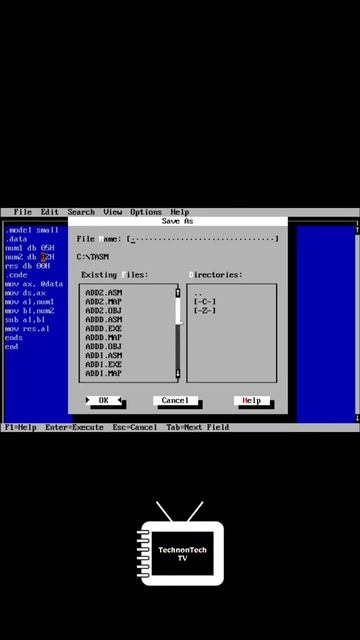Click Esc=Cancel in the status bar
Screen dimensions: 360x640
pyautogui.click(x=135, y=427)
